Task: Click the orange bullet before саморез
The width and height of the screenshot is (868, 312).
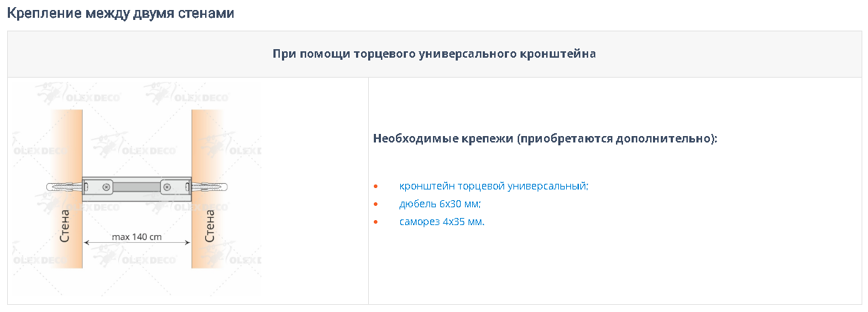Action: 375,222
